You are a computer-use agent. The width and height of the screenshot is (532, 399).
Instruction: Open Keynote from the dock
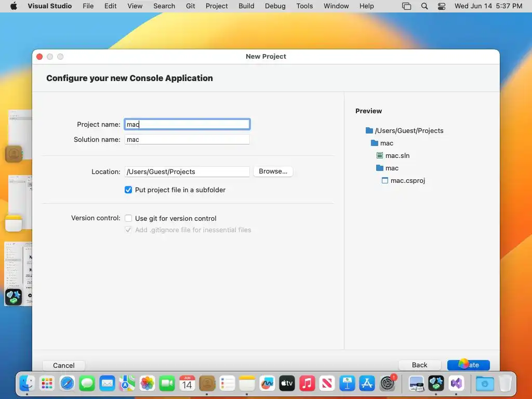click(x=347, y=384)
